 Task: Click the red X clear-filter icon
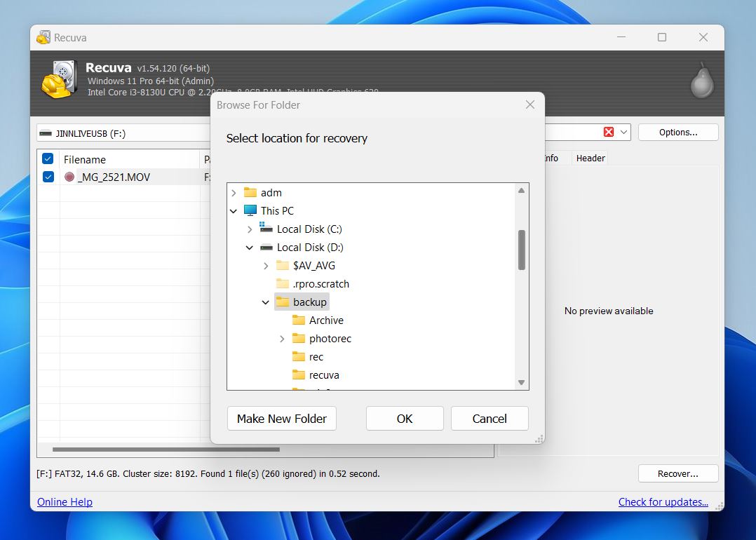(x=609, y=132)
